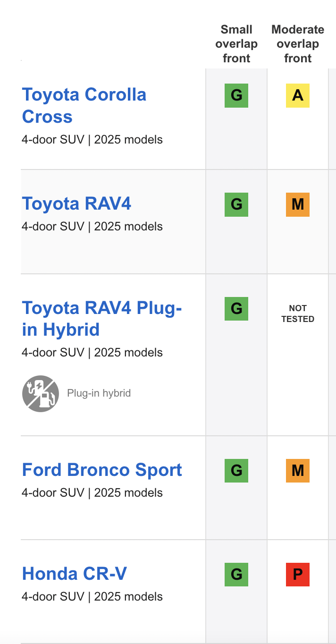Click the NOT TESTED cell for RAV4 Plug-in
This screenshot has height=644, width=336.
pyautogui.click(x=298, y=314)
